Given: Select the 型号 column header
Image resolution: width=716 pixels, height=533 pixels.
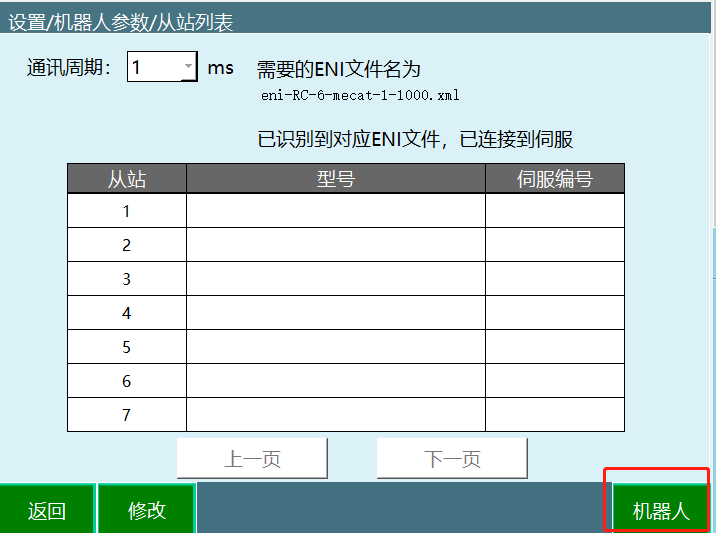Looking at the screenshot, I should [336, 179].
